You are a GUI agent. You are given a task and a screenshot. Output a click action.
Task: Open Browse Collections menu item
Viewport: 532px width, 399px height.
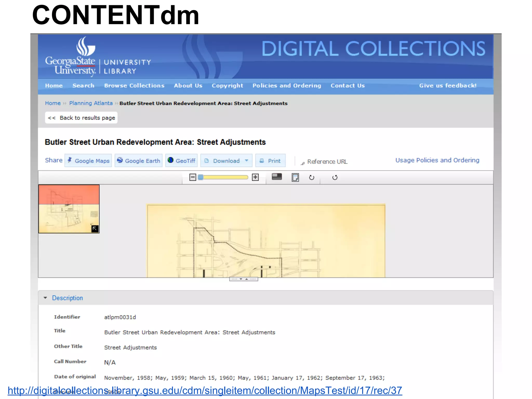134,86
